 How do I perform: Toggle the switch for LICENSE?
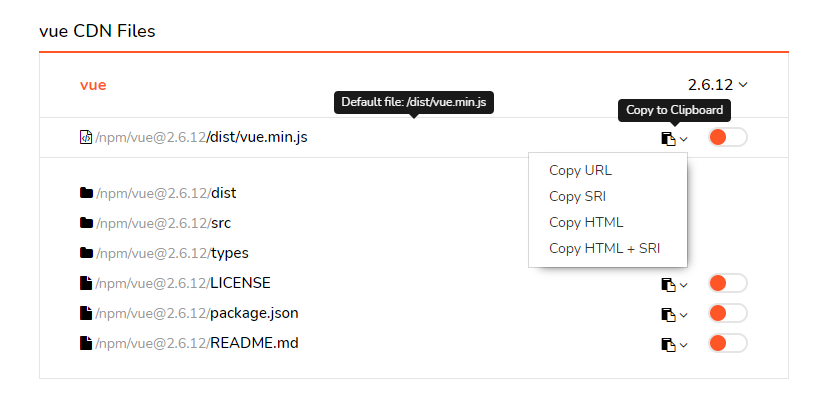coord(728,283)
